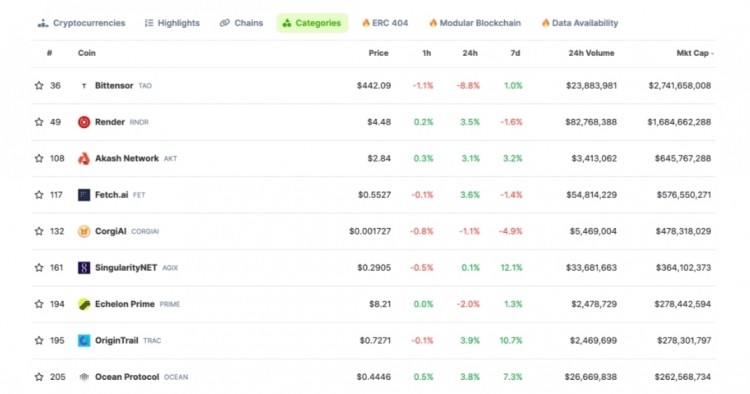Switch to the Cryptocurrencies tab

pyautogui.click(x=81, y=23)
